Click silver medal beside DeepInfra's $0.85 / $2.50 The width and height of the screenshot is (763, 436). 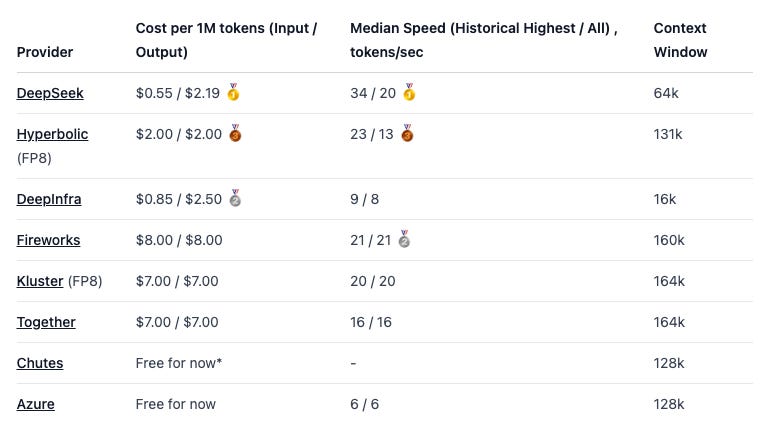(235, 198)
